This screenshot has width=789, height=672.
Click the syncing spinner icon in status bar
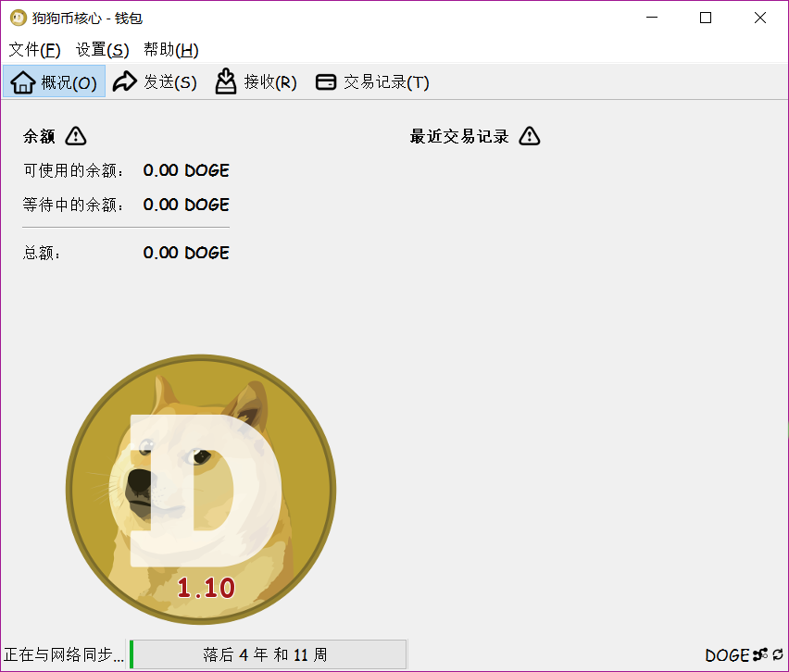point(778,655)
